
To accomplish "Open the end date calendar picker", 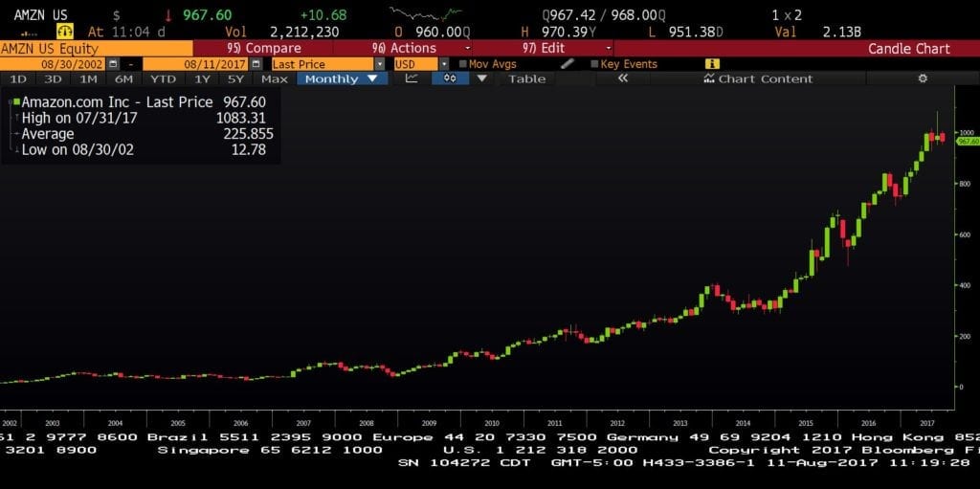I will click(256, 64).
